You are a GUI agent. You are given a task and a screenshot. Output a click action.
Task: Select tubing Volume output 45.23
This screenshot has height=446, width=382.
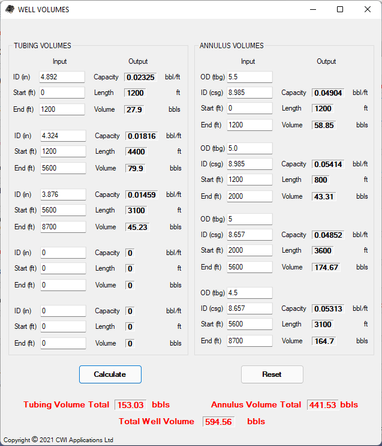click(137, 227)
